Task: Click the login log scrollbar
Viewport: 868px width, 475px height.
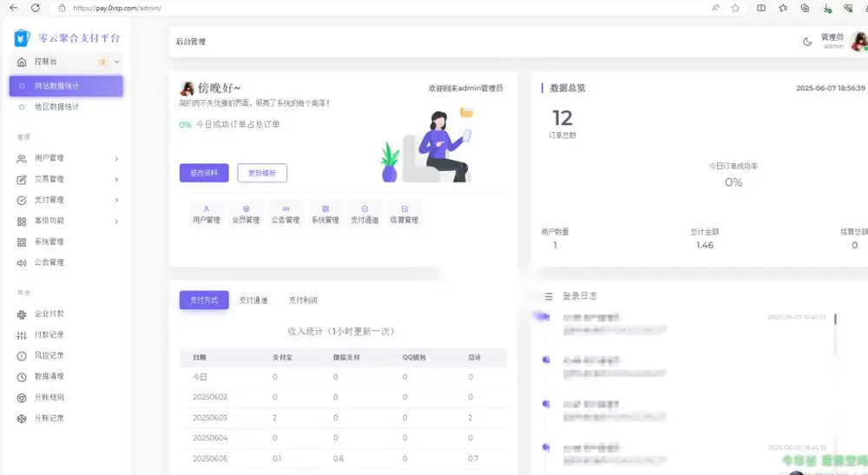Action: point(835,320)
